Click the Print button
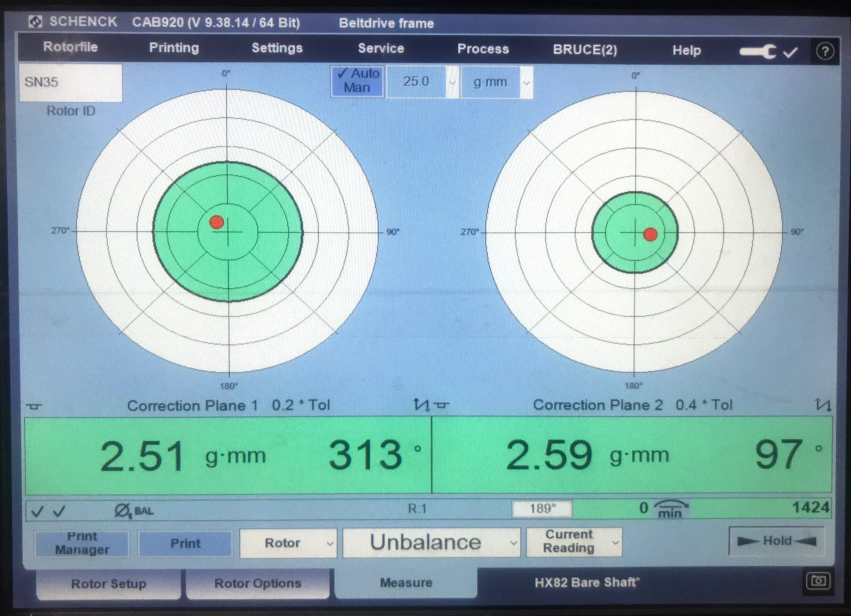 185,543
